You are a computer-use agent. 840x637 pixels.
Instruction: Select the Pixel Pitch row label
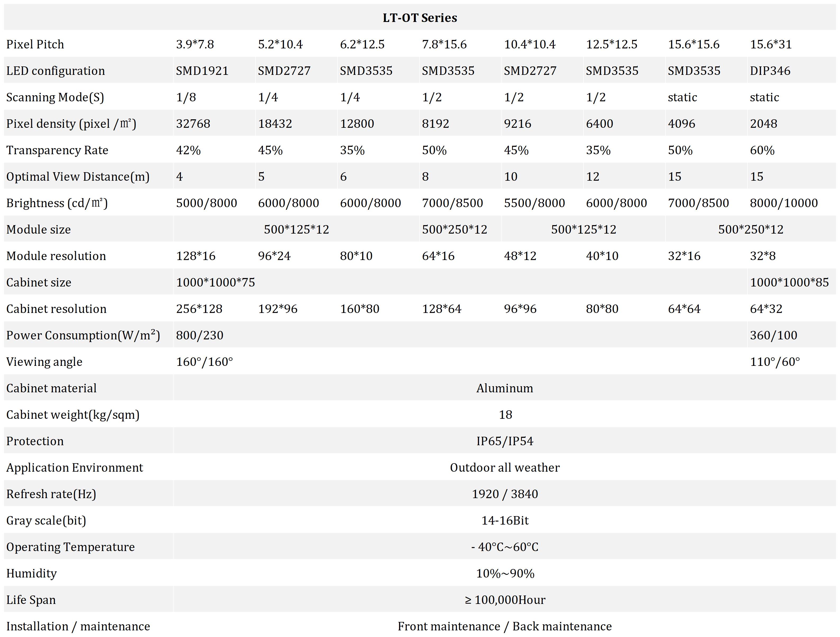[x=35, y=44]
